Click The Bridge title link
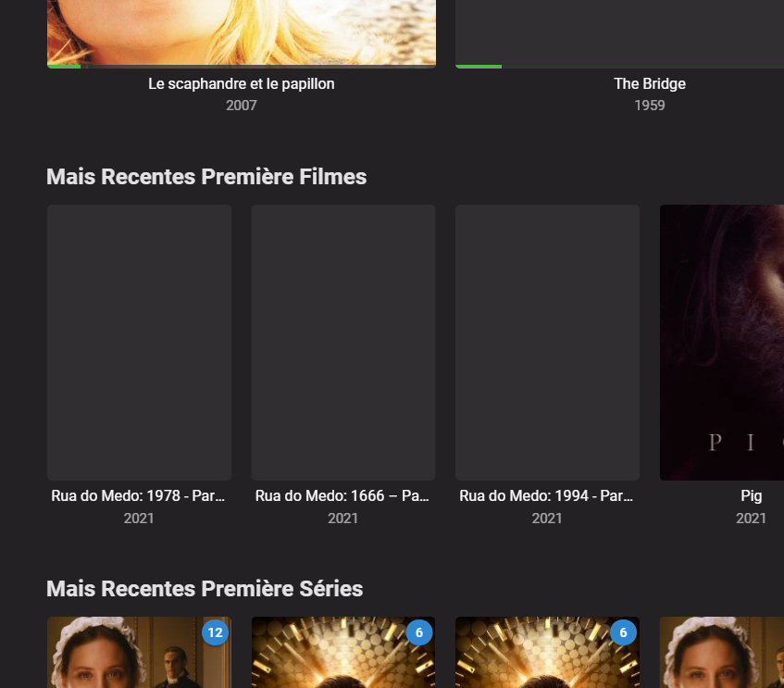The image size is (784, 688). pos(650,83)
